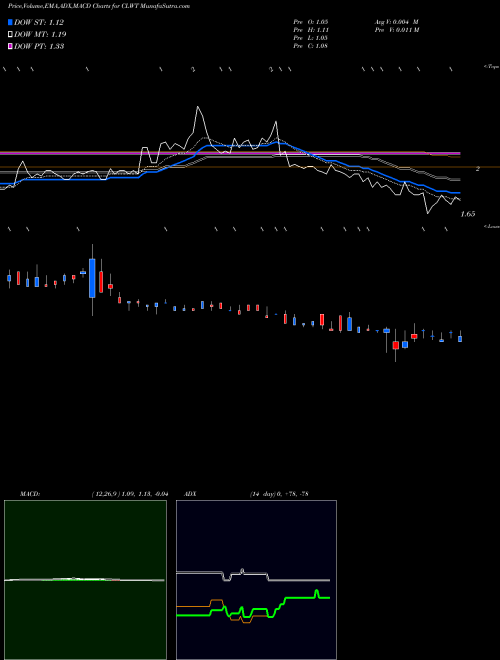Select the 'DOW ST: 1.12' legend label

coord(39,23)
